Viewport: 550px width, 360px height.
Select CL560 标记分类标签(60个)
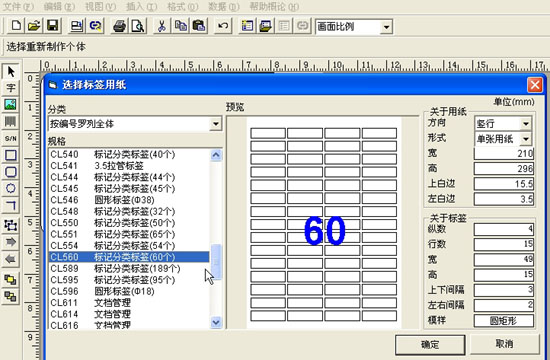pyautogui.click(x=129, y=257)
